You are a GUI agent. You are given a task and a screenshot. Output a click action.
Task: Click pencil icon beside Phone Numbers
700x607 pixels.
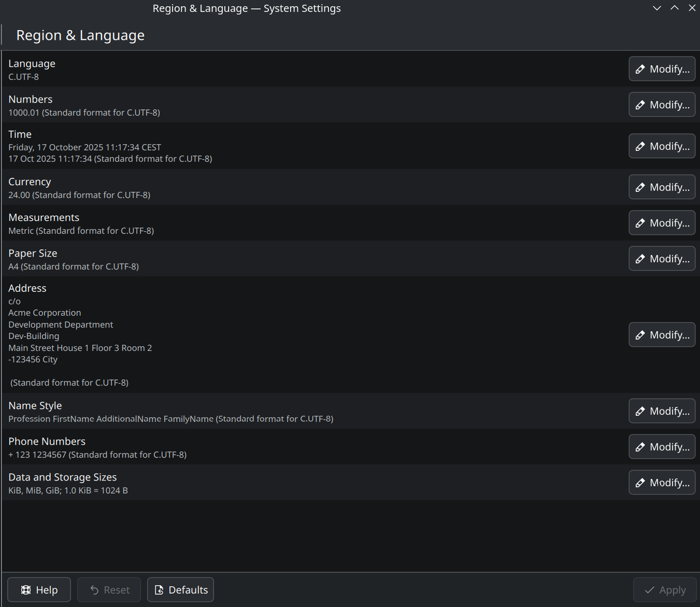coord(640,447)
